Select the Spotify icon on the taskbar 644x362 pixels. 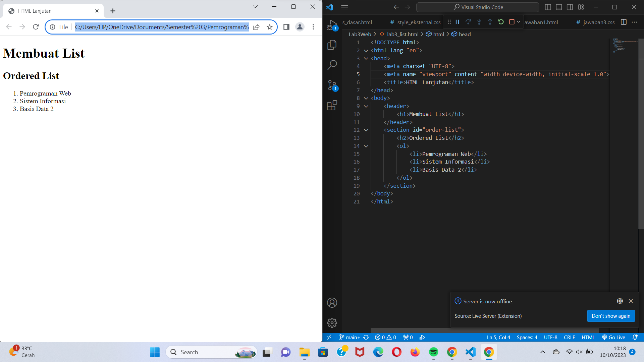(434, 352)
